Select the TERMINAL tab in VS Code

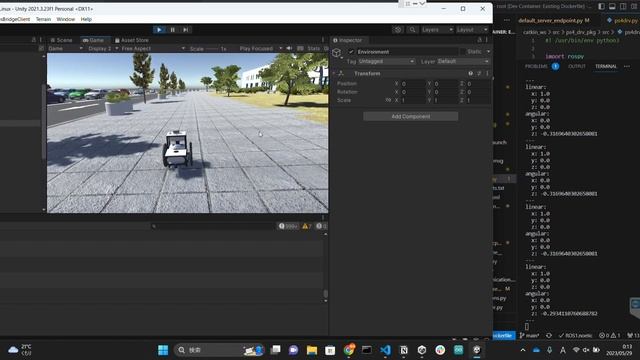point(606,66)
